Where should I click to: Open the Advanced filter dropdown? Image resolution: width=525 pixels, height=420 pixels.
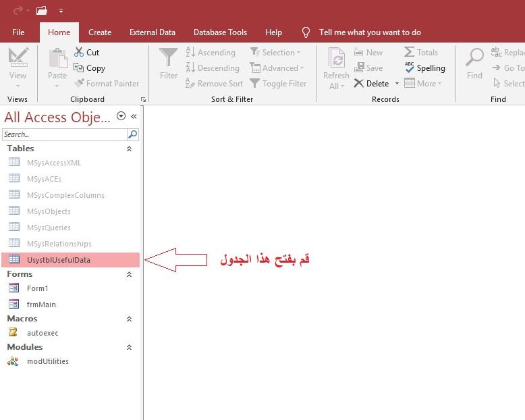tap(277, 68)
